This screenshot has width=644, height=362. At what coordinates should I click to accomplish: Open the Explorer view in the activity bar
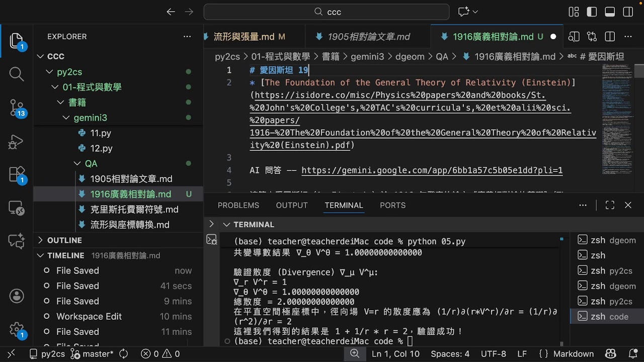point(17,41)
